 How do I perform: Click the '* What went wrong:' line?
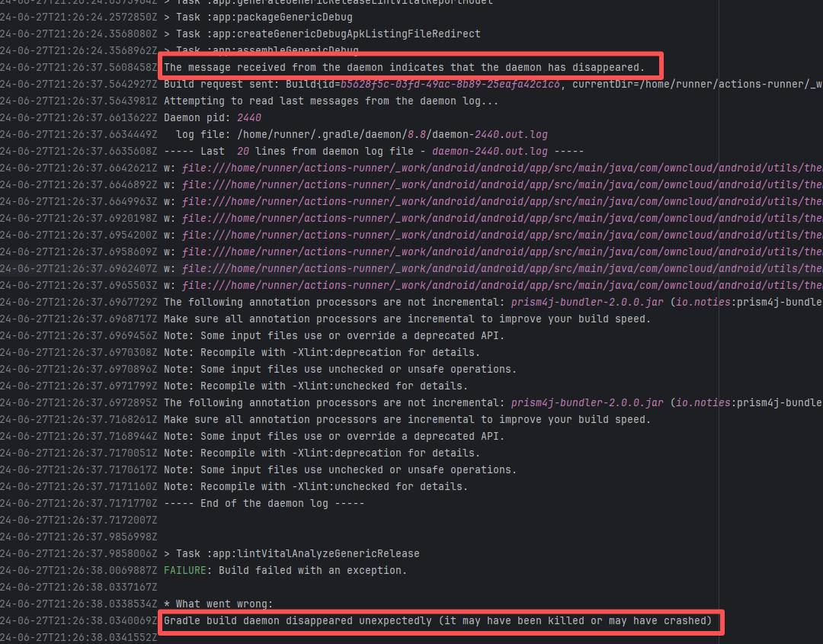[218, 604]
